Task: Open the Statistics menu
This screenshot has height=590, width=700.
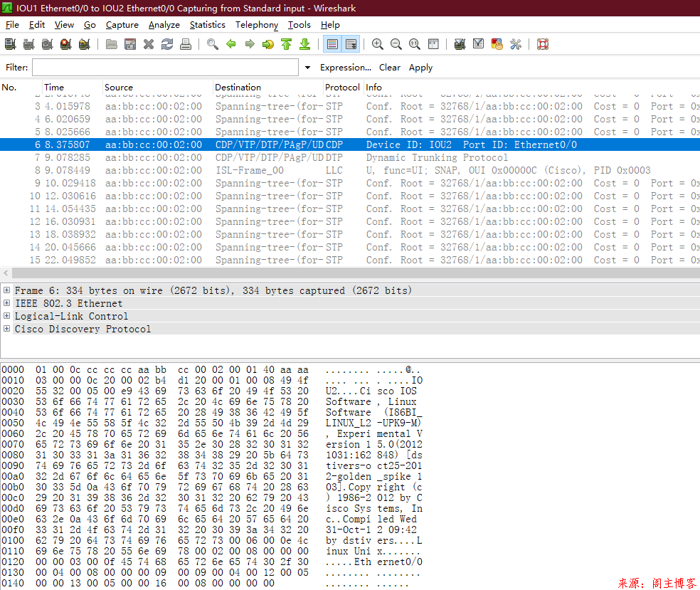Action: 207,25
